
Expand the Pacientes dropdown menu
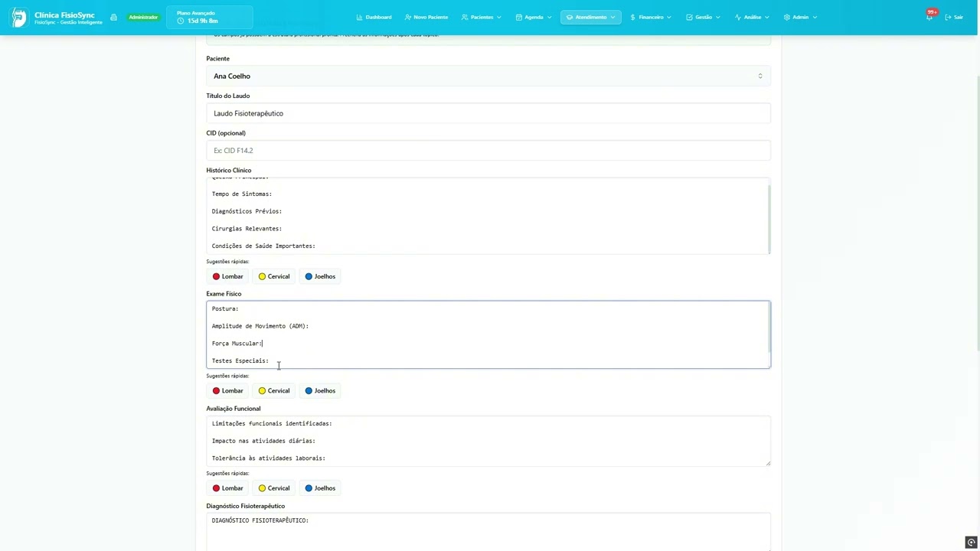click(482, 17)
